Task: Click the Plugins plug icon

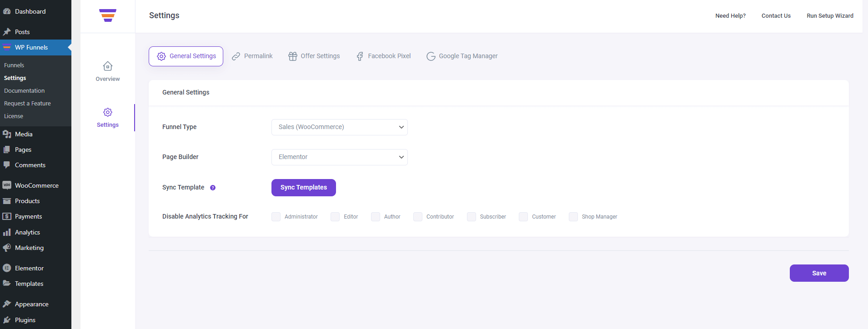Action: (7, 320)
